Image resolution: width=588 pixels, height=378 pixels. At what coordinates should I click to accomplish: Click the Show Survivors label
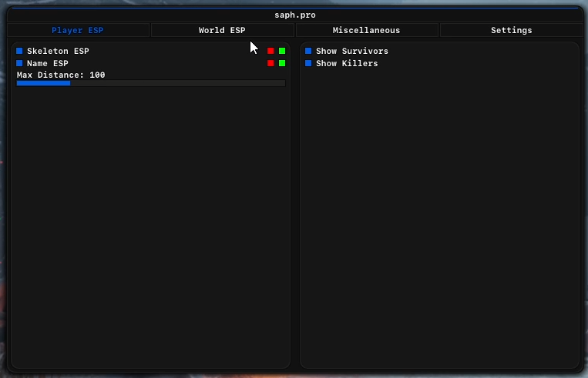click(x=352, y=51)
